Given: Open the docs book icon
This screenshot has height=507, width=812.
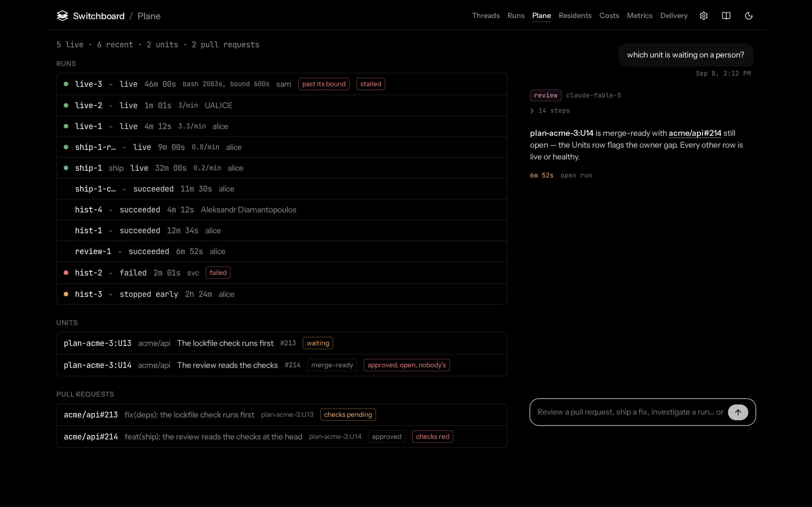Looking at the screenshot, I should coord(726,16).
